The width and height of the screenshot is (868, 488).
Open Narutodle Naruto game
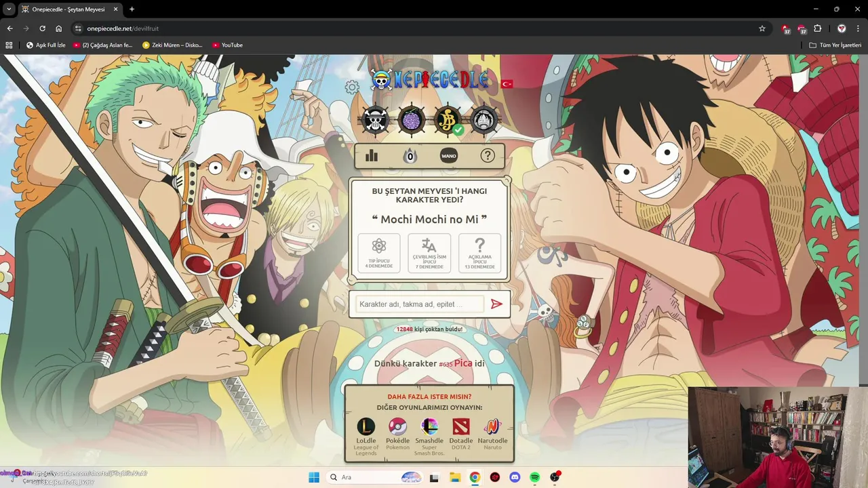click(x=493, y=434)
